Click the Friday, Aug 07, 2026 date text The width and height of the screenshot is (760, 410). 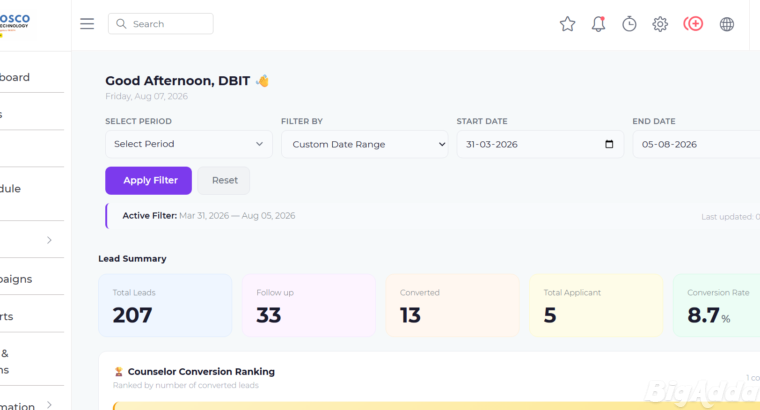[x=146, y=96]
